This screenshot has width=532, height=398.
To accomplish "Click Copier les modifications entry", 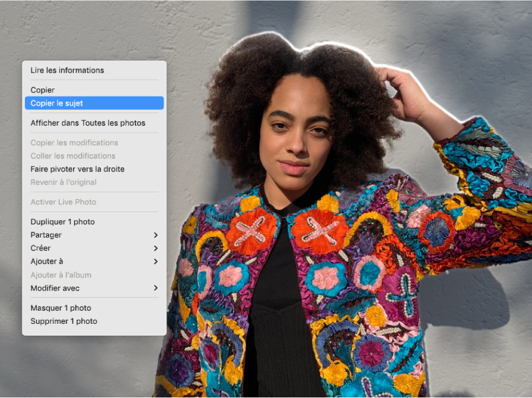I will tap(74, 143).
